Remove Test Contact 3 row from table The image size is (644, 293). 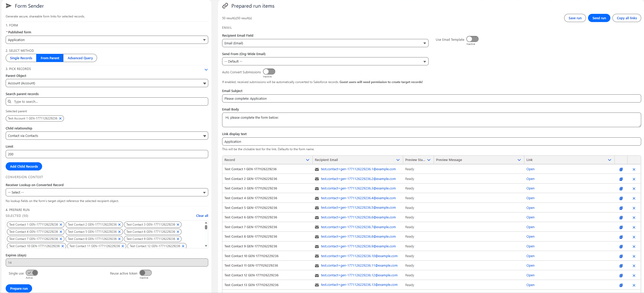pos(634,189)
